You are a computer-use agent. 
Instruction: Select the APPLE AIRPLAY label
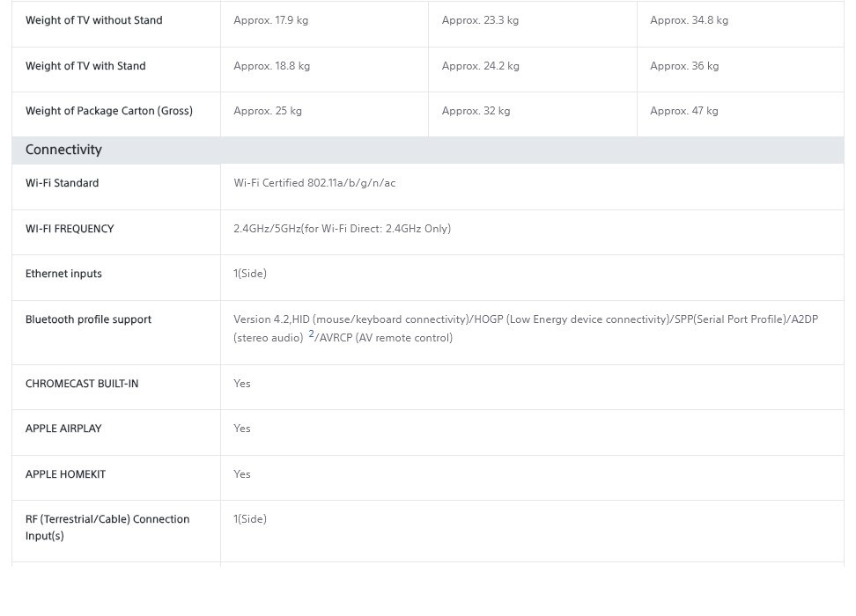click(63, 429)
